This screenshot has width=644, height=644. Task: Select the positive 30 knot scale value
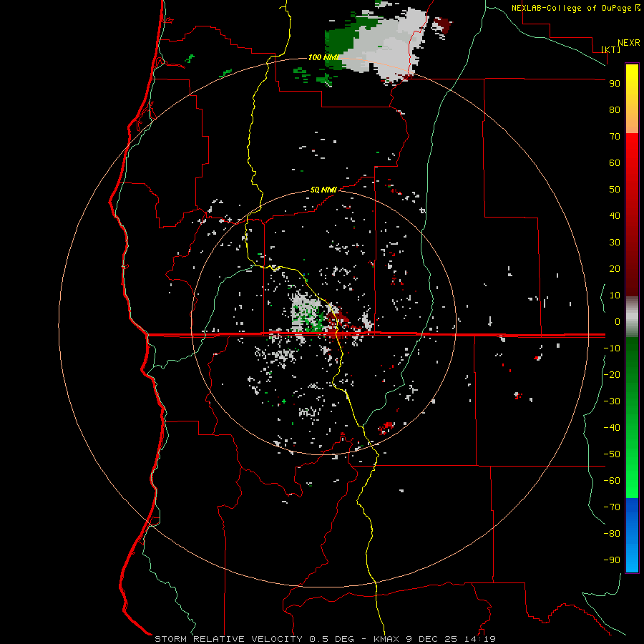(x=615, y=243)
